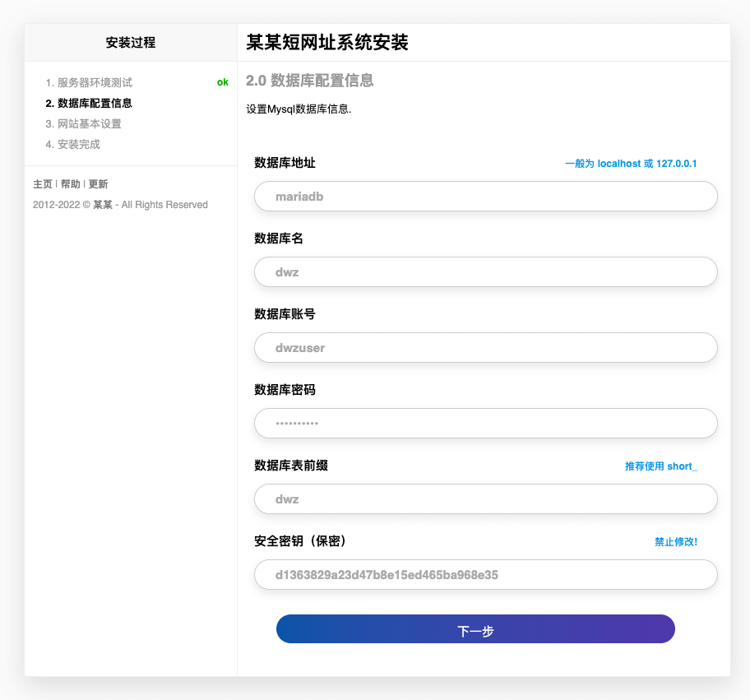Open the 主页 link in sidebar
Screen dimensions: 750x700
[43, 184]
